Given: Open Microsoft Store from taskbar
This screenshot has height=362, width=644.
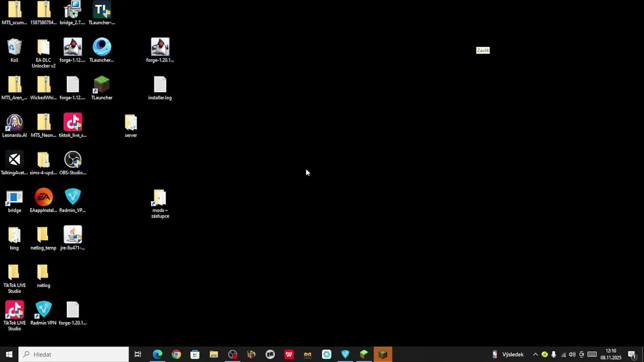Looking at the screenshot, I should (195, 354).
